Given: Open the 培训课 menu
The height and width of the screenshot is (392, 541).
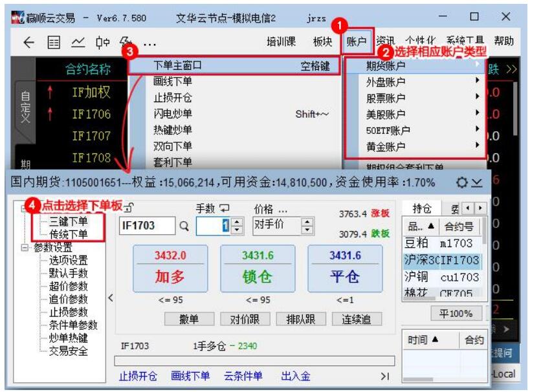Looking at the screenshot, I should (281, 41).
